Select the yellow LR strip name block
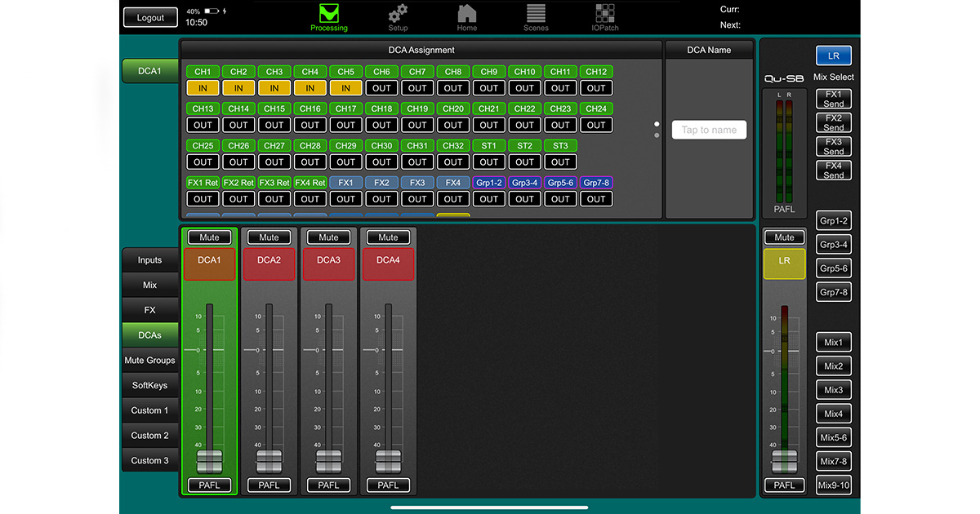Screen dimensions: 980x514 [x=784, y=264]
